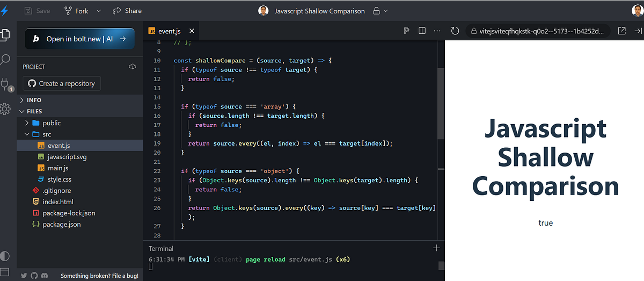Open preview in a new tab icon
Image resolution: width=644 pixels, height=281 pixels.
click(622, 31)
